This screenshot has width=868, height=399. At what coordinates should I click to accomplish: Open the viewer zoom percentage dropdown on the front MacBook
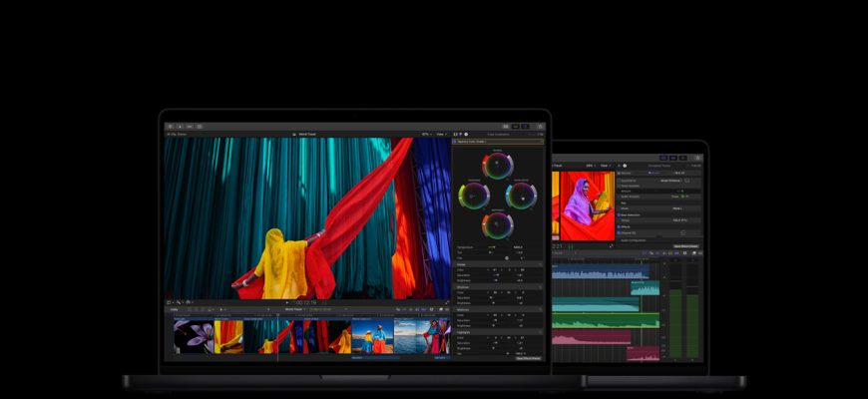click(426, 134)
